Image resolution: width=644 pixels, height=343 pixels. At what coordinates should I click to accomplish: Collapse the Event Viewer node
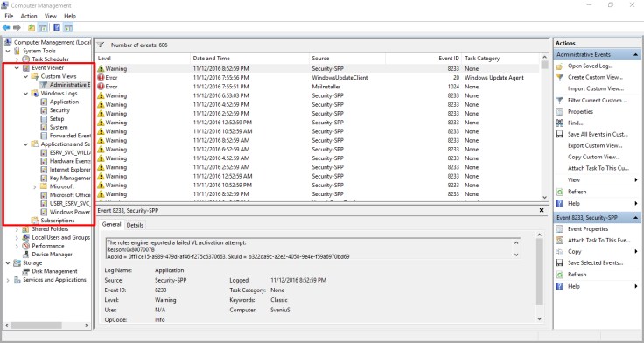coord(17,67)
